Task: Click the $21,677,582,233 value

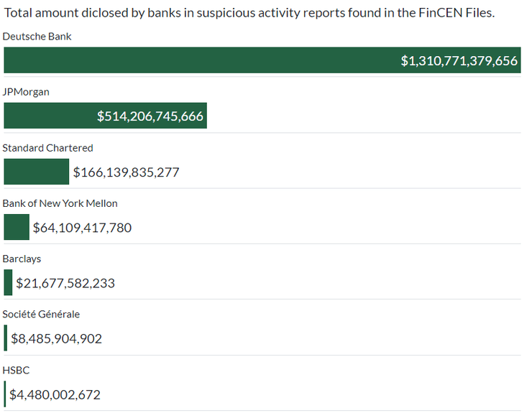Action: (65, 283)
